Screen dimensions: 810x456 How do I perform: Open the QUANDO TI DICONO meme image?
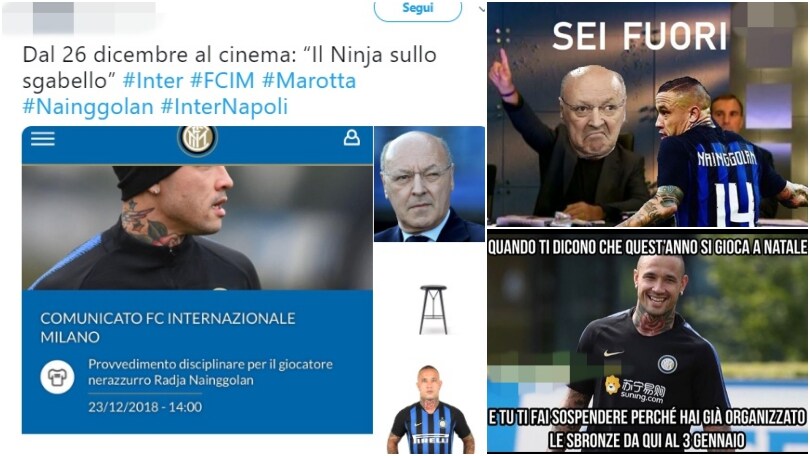[x=648, y=342]
